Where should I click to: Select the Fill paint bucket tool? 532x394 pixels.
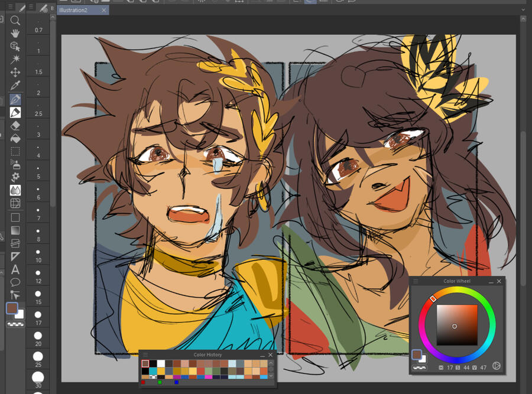click(16, 137)
